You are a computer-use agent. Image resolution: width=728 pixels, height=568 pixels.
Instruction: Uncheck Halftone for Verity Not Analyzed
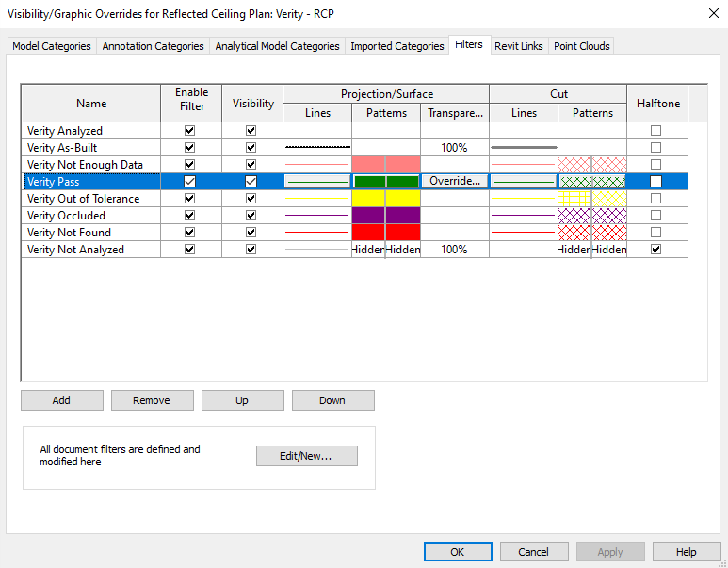[655, 250]
